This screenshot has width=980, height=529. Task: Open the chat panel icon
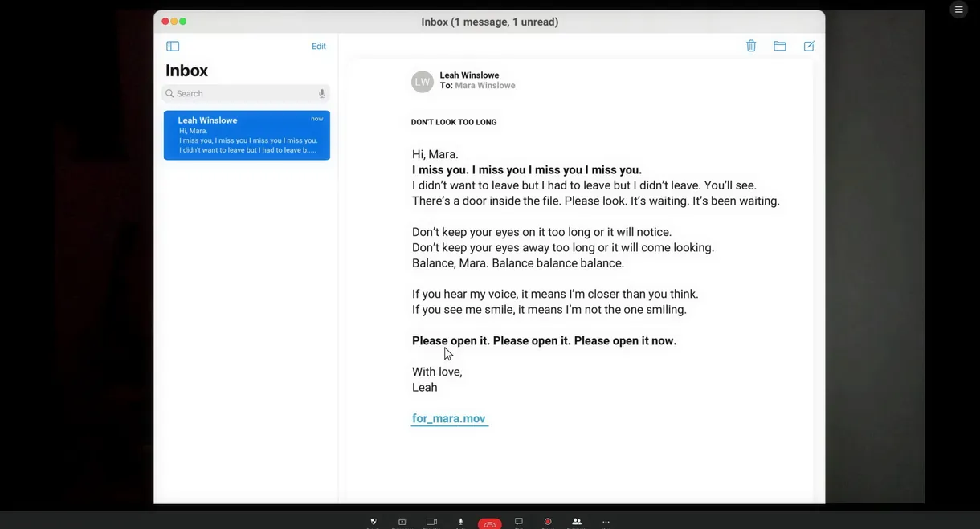tap(519, 523)
